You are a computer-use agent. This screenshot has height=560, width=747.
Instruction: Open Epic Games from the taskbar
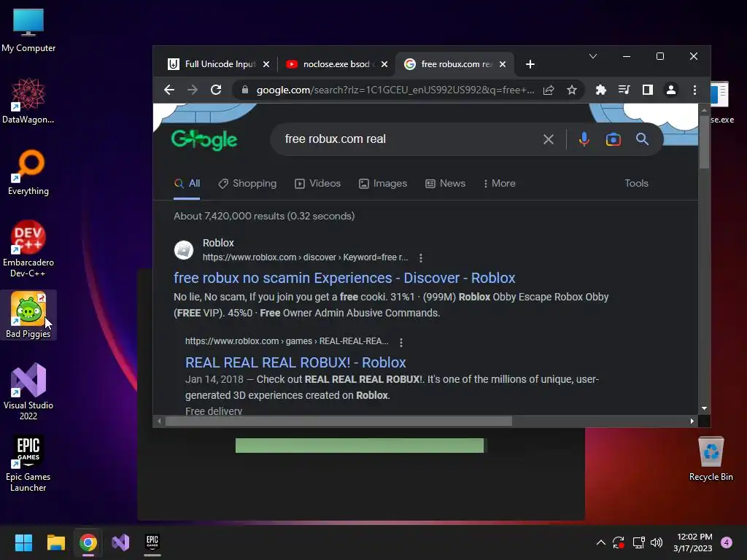tap(152, 542)
